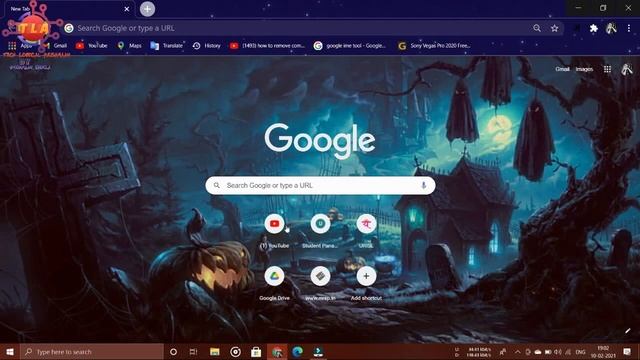Viewport: 640px width, 360px height.
Task: Open Gmail link at page top right
Action: (x=562, y=69)
